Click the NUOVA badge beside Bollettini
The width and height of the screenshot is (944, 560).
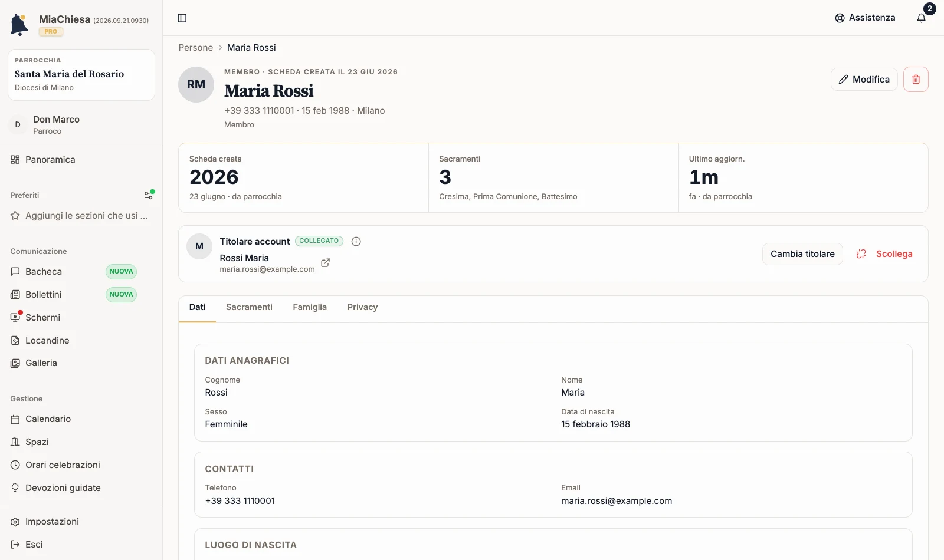121,295
